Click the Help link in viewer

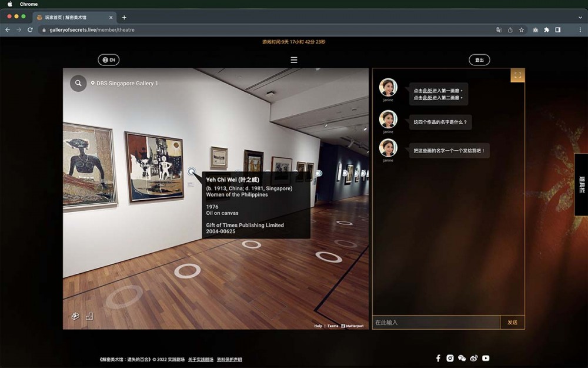pos(318,326)
